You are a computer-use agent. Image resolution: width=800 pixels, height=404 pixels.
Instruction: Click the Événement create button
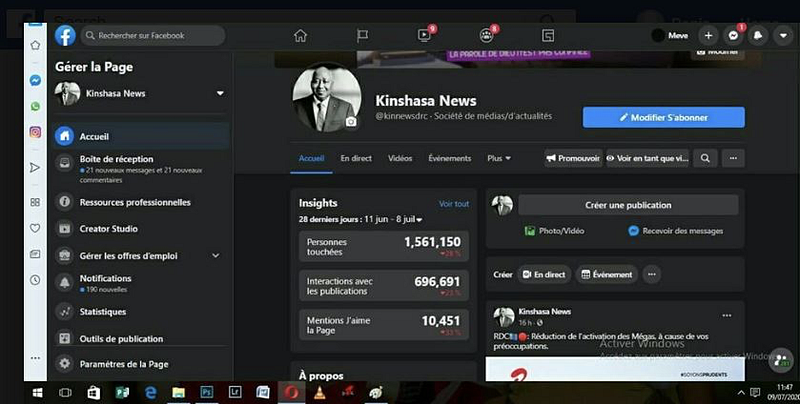(607, 274)
